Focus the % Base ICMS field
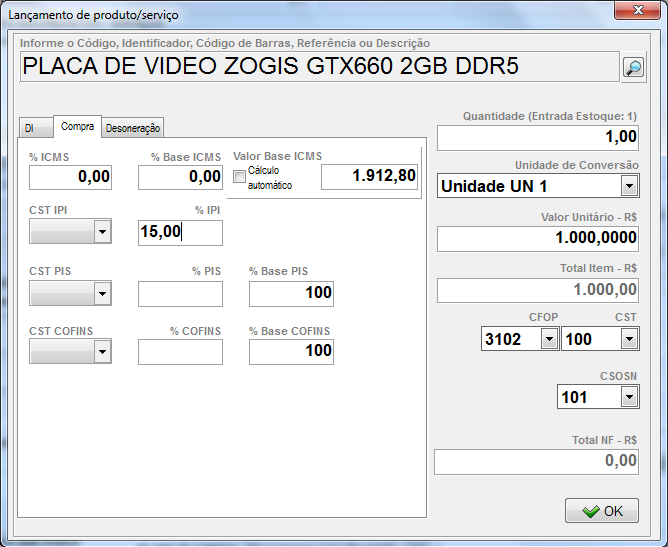The image size is (668, 547). pos(180,177)
